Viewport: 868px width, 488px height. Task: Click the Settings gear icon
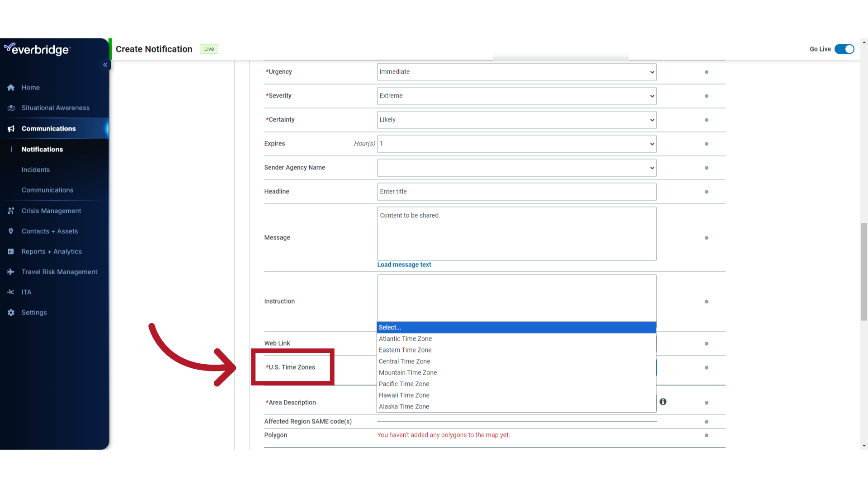(x=11, y=313)
